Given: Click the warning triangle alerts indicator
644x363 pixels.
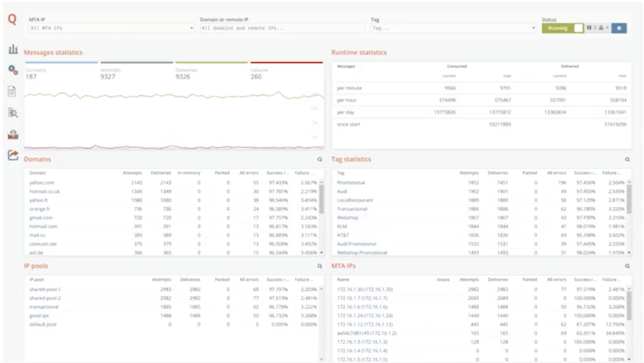Looking at the screenshot, I should (602, 28).
